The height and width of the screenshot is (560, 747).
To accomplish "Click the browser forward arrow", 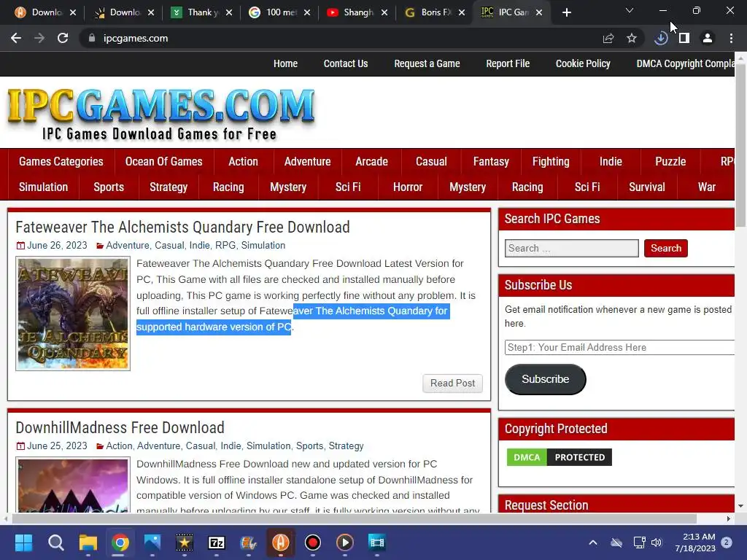I will tap(39, 38).
